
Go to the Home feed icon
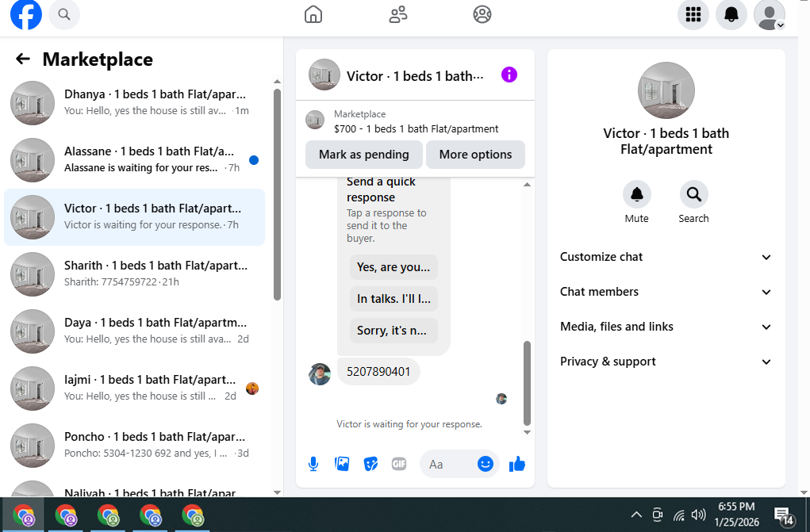[x=313, y=14]
